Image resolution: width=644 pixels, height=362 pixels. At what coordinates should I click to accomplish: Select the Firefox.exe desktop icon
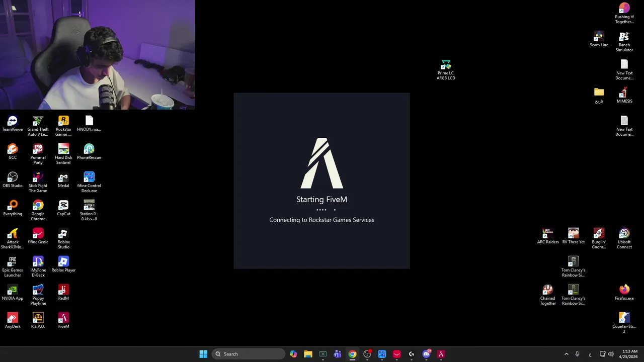624,293
